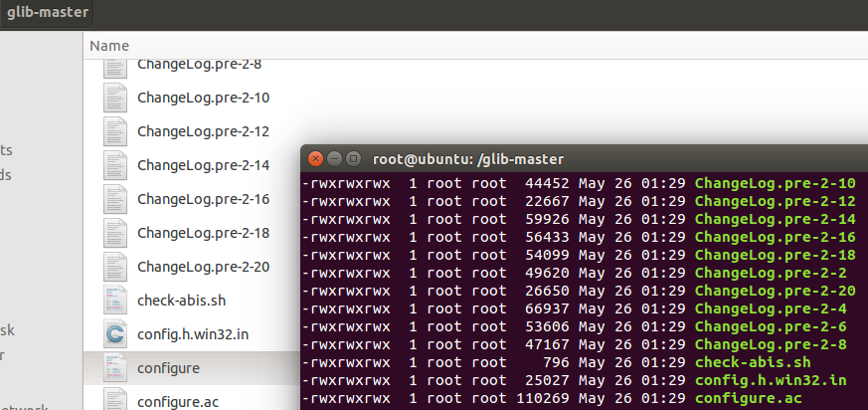This screenshot has height=410, width=868.
Task: Click the config.h.win32.in C file icon
Action: click(114, 334)
